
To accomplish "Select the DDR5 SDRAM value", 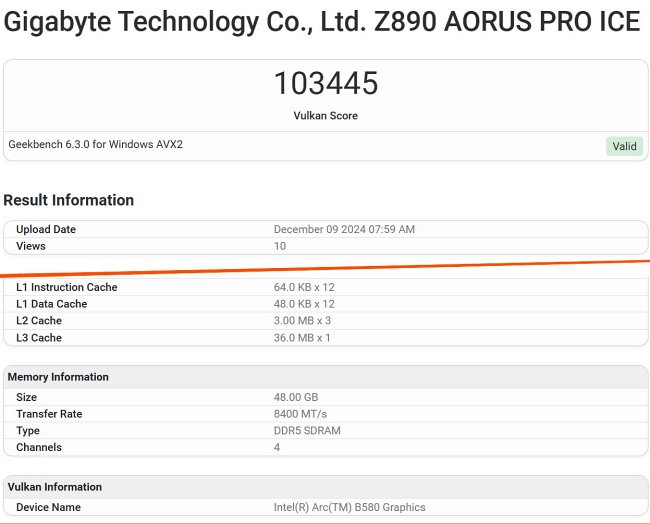I will 307,430.
